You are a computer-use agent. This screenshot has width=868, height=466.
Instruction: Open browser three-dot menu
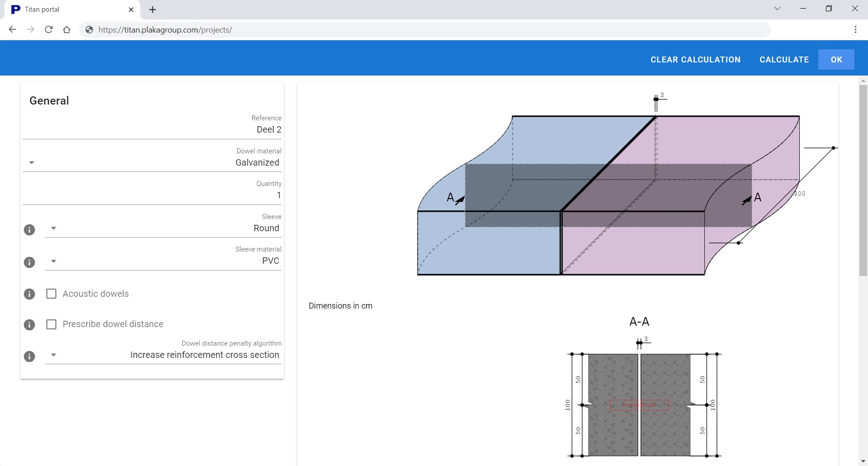pos(855,30)
